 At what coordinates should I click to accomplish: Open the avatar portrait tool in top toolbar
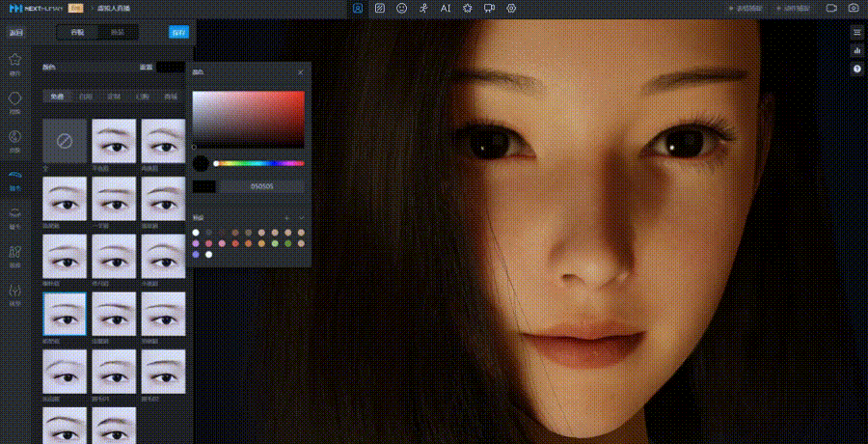click(358, 8)
